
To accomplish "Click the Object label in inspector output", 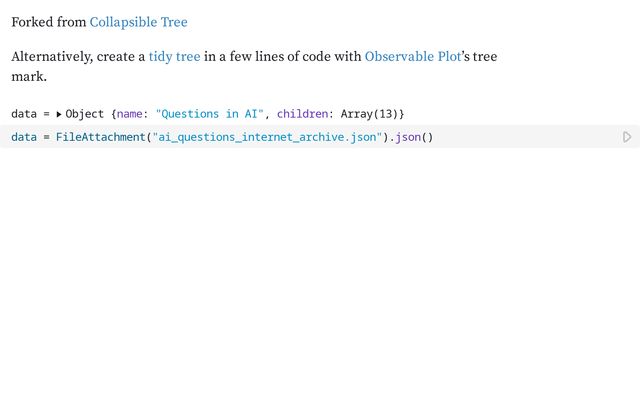I will (86, 114).
